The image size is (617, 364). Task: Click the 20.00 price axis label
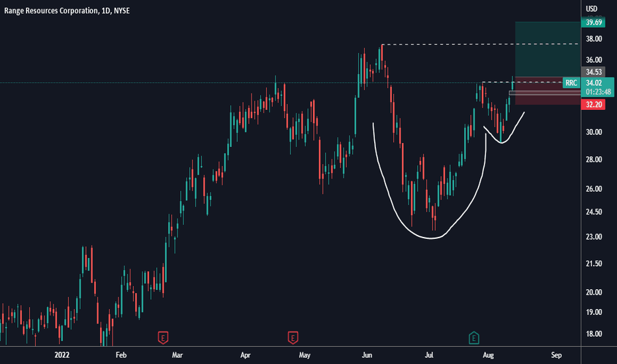click(594, 293)
